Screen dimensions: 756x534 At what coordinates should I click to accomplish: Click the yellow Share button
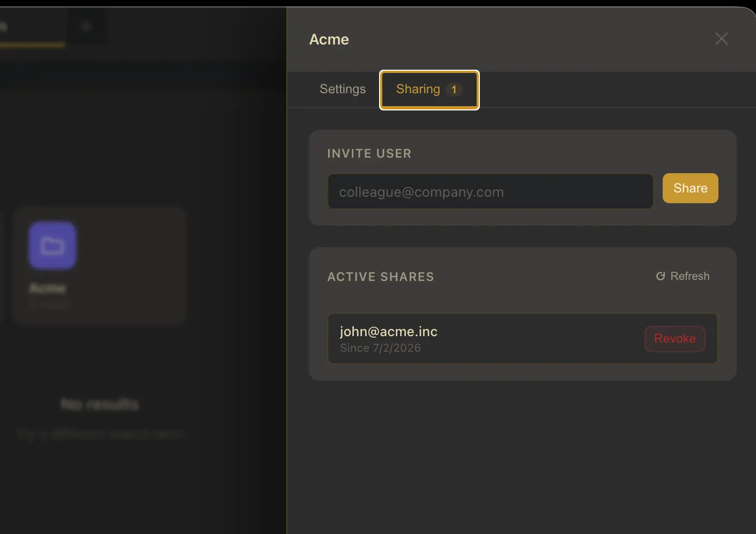tap(691, 188)
